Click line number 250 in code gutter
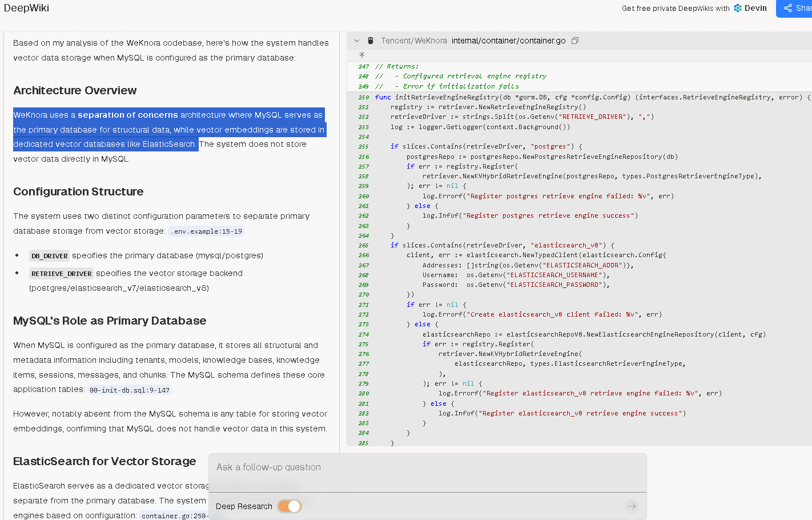The width and height of the screenshot is (812, 520). pos(364,98)
